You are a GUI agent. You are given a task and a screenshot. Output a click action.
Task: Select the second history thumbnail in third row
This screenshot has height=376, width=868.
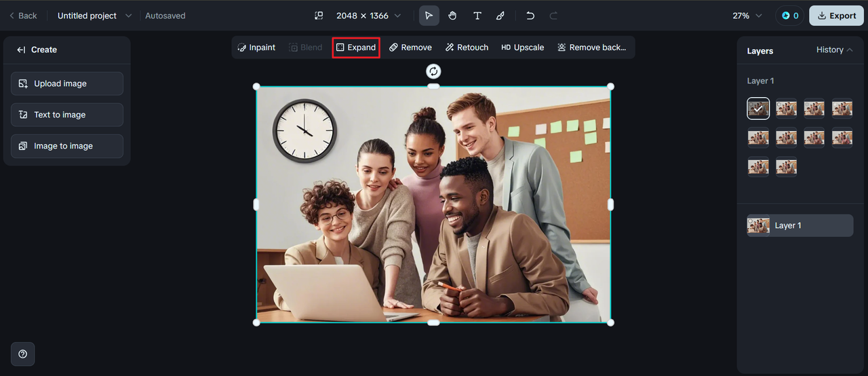786,167
